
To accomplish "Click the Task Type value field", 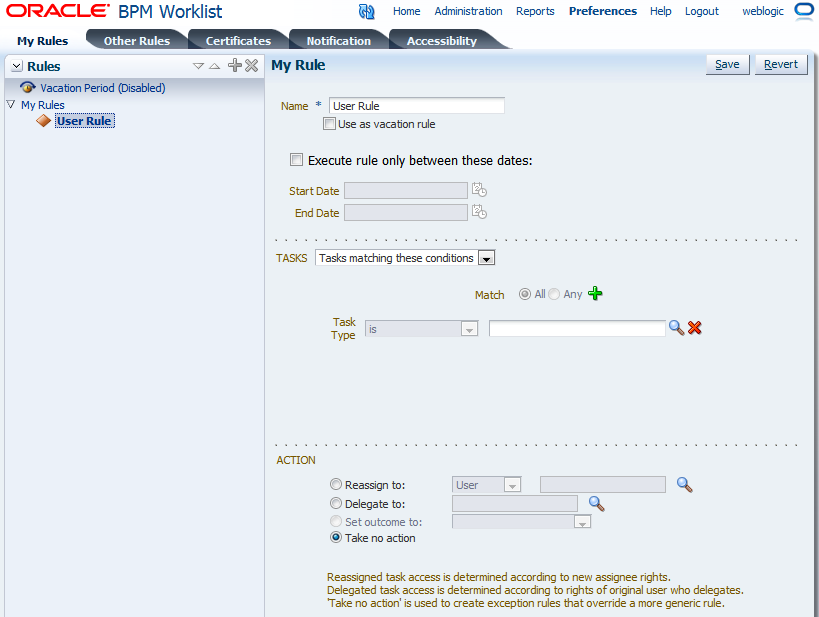I will pos(577,328).
